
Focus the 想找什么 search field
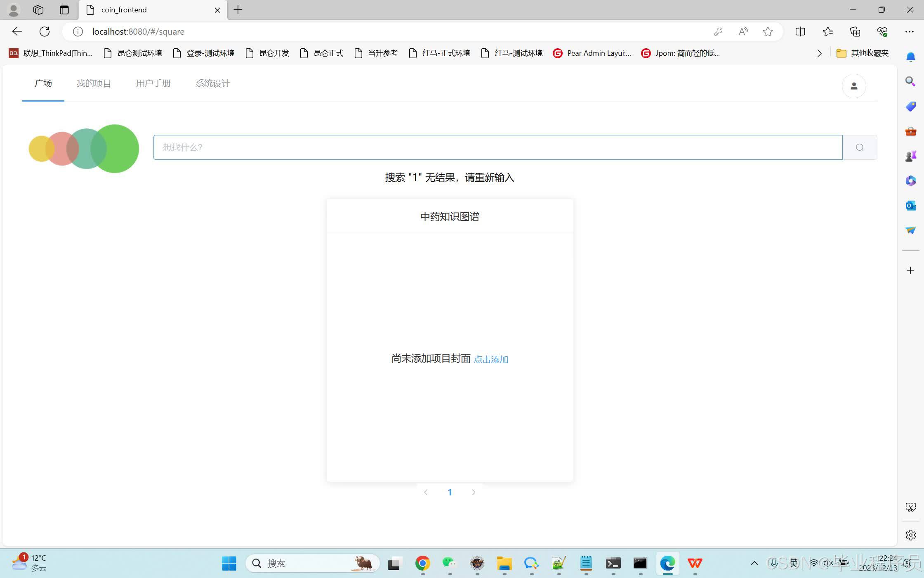pos(497,147)
